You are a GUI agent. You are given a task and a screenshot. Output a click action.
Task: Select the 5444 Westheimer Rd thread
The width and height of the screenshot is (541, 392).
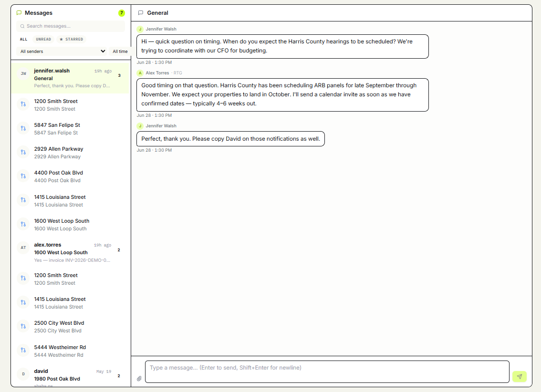pyautogui.click(x=70, y=351)
